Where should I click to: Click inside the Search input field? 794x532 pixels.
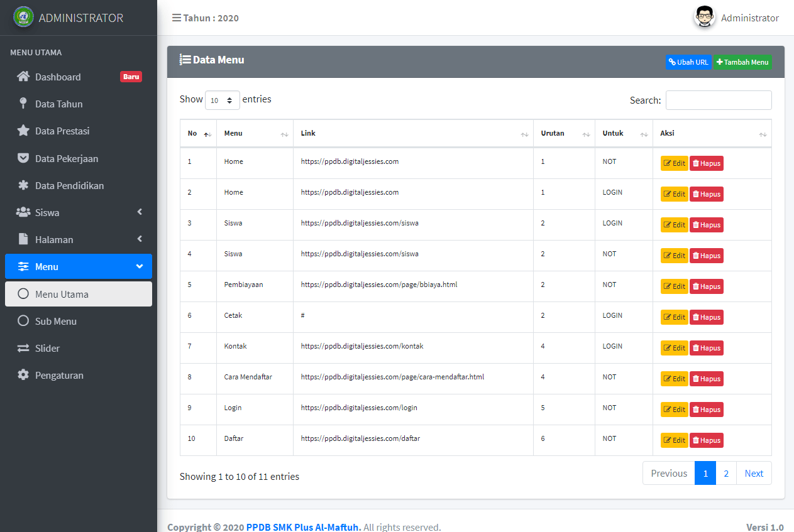click(719, 100)
